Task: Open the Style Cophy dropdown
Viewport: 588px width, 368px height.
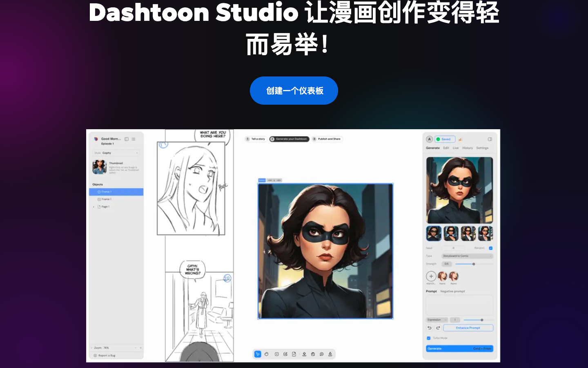Action: point(116,153)
